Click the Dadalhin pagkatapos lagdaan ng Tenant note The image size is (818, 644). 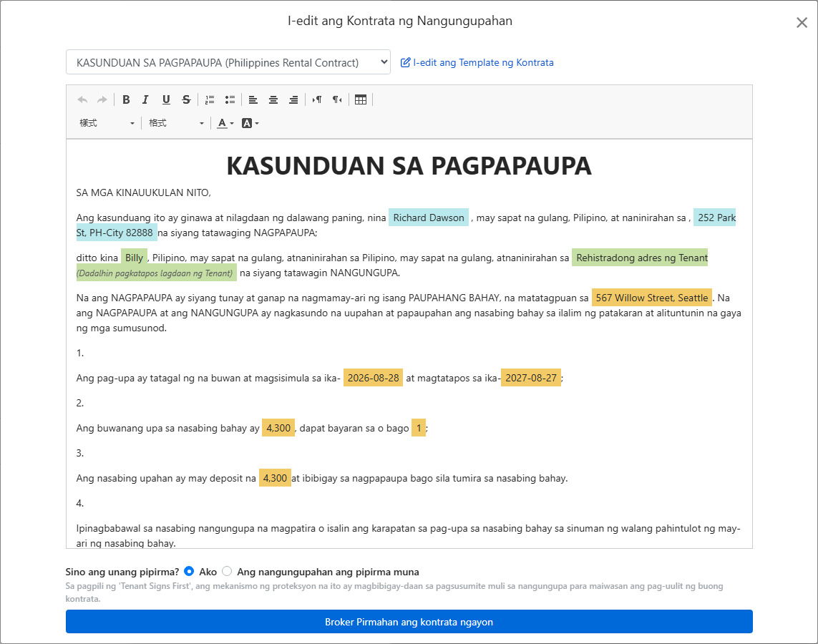coord(156,273)
